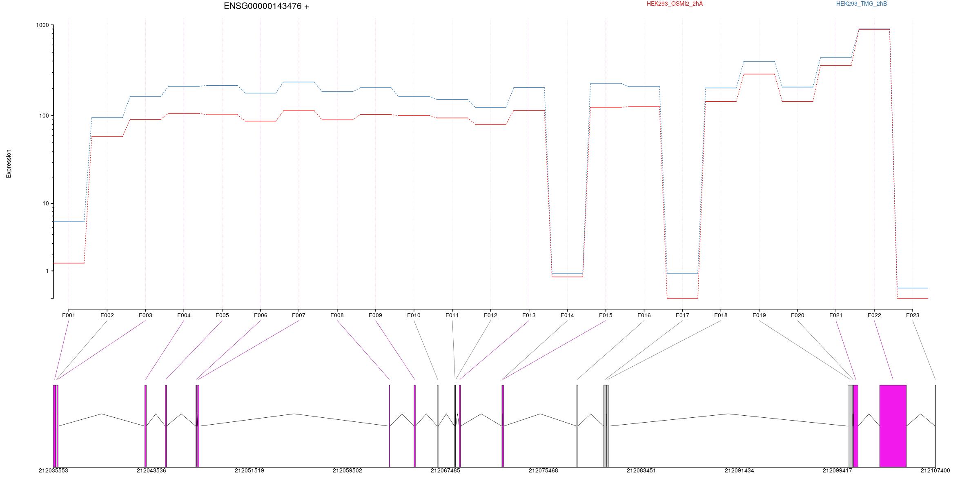Select exon label E010
This screenshot has width=980, height=490.
(x=414, y=315)
